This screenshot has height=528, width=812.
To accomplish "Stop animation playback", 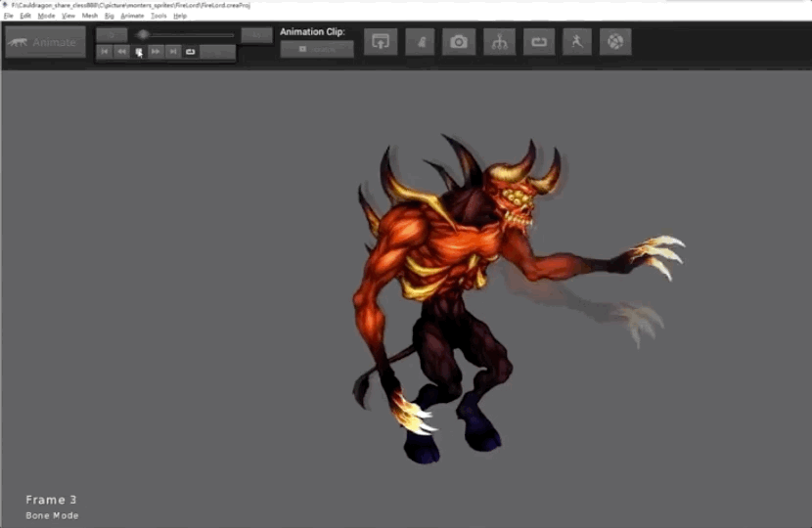I will pos(139,52).
